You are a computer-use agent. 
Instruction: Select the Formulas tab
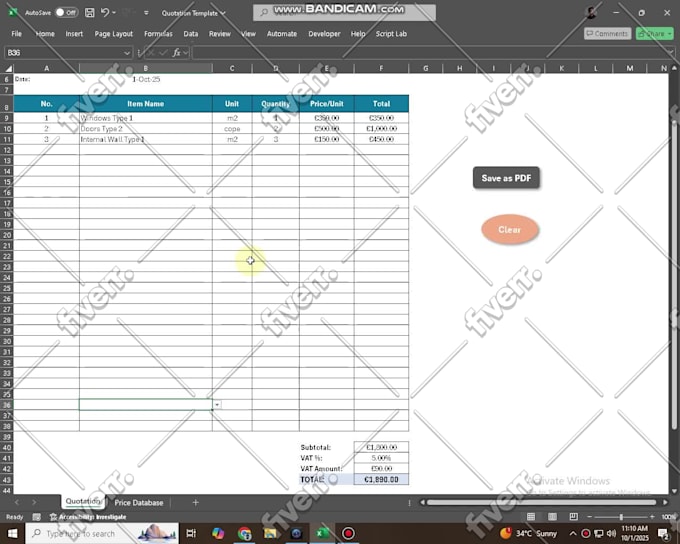[158, 34]
